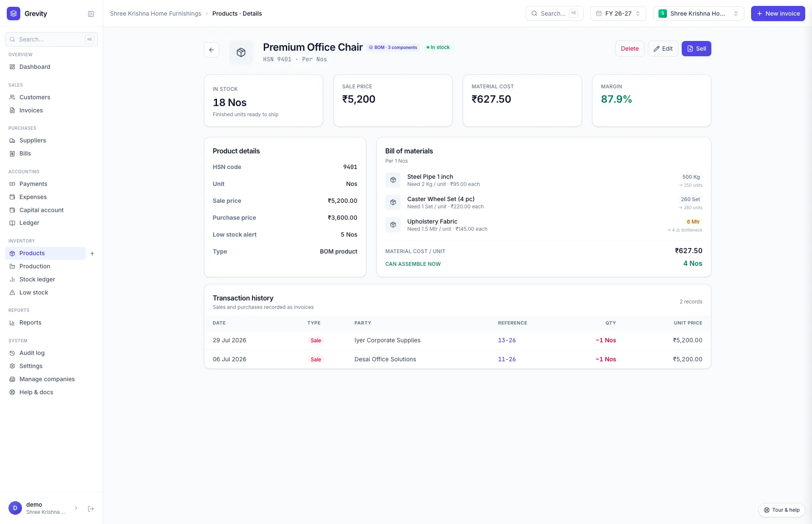
Task: Click the Grevity logo icon
Action: (14, 14)
